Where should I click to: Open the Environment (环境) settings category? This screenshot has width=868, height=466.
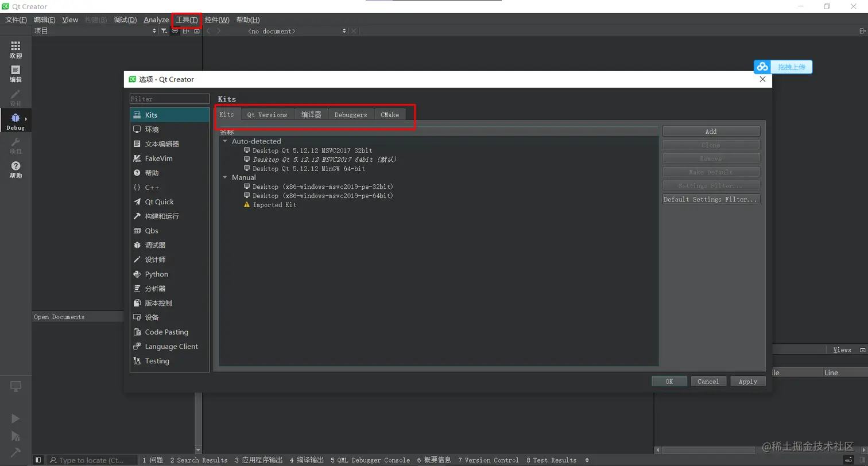coord(169,130)
